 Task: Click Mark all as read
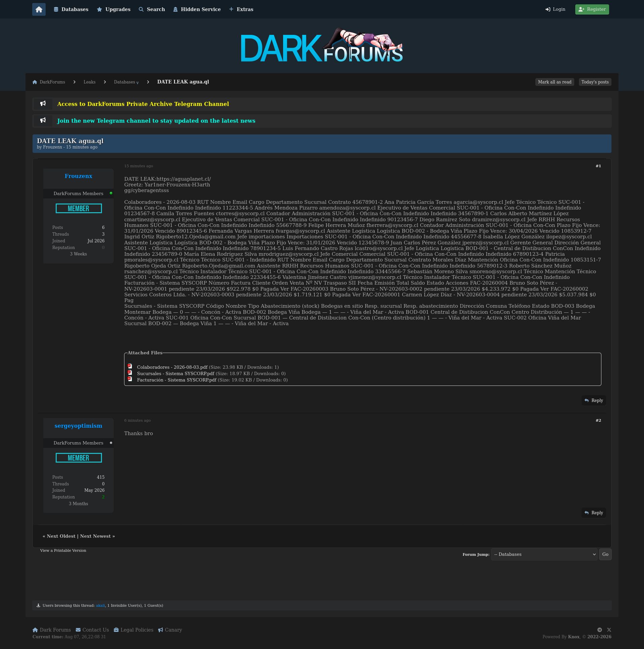(x=554, y=82)
